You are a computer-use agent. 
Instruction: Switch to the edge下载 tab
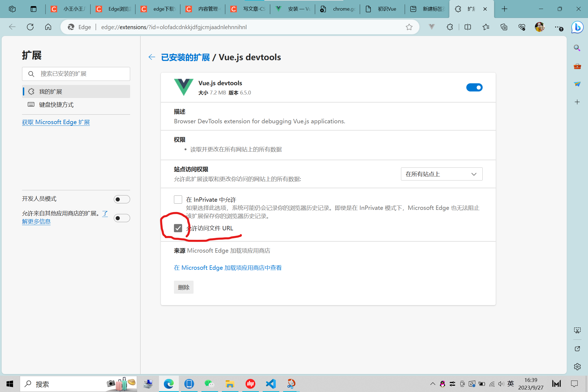click(x=157, y=9)
